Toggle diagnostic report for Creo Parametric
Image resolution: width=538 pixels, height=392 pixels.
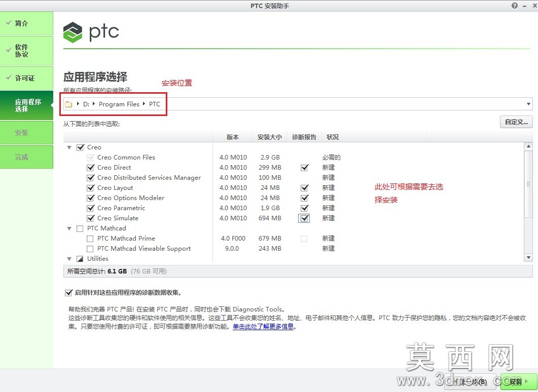[304, 208]
